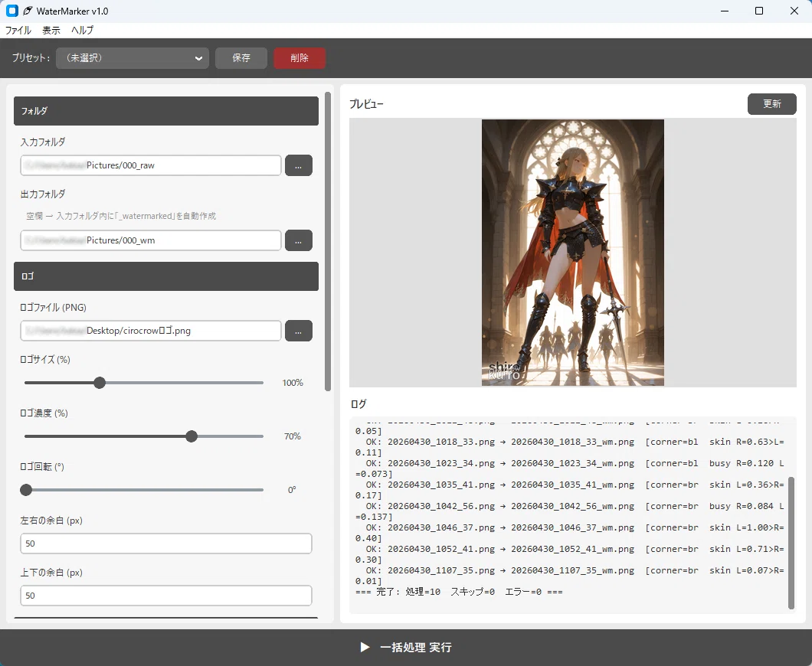Click the WaterMarker app icon in title bar

pos(12,11)
